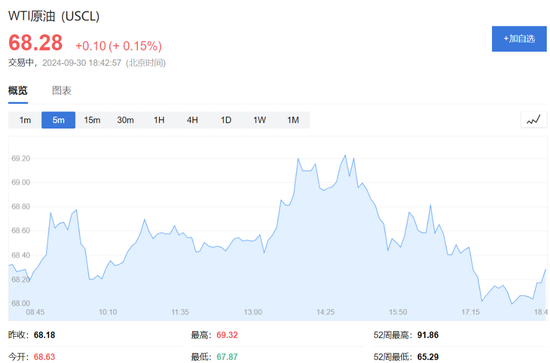Select the 4H interval
This screenshot has width=550, height=363.
click(192, 120)
